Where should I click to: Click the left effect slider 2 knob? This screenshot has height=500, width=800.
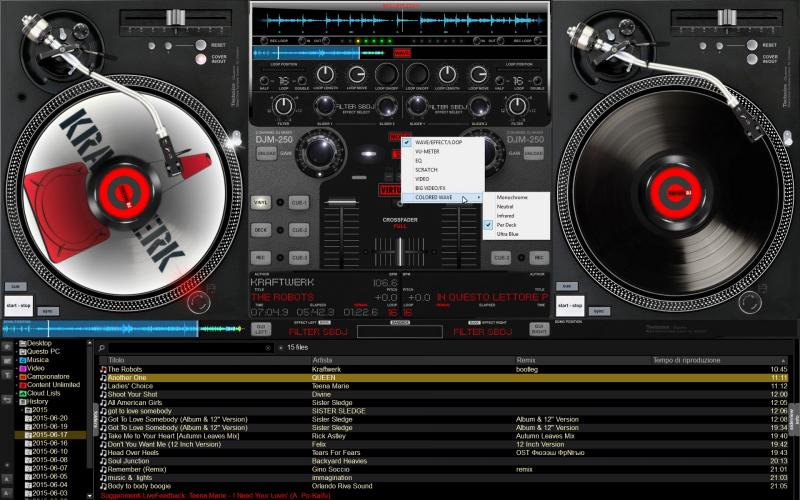pyautogui.click(x=387, y=106)
